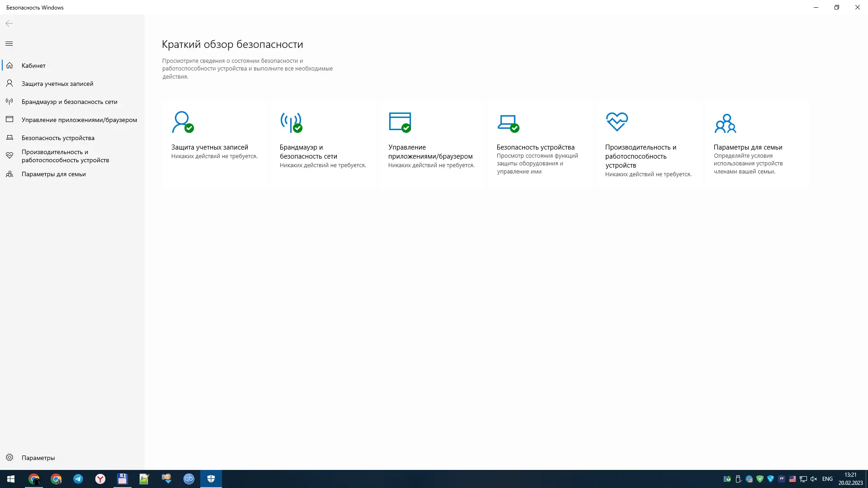Launch Telegram from the taskbar

point(78,479)
